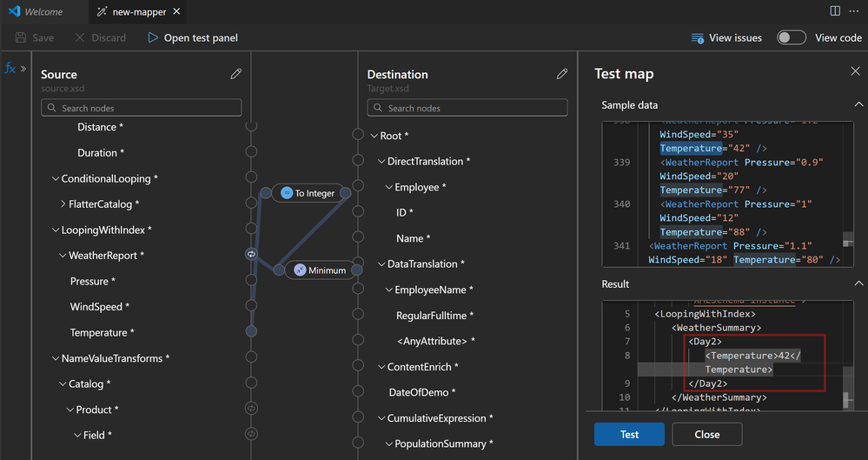Click the Minimum output connector dot
868x460 pixels.
[357, 270]
